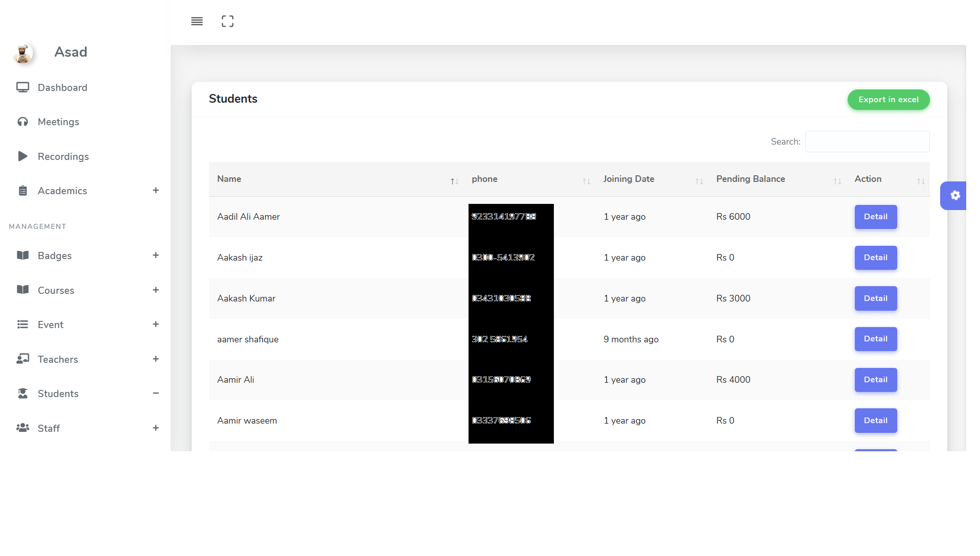This screenshot has height=556, width=980.
Task: Click the Event list icon
Action: pyautogui.click(x=22, y=325)
